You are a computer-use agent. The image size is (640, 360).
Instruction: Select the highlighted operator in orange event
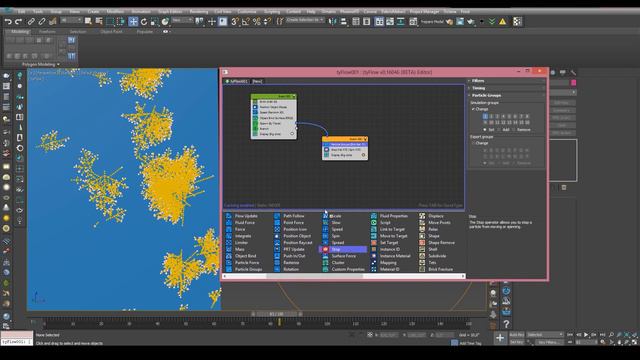[345, 144]
